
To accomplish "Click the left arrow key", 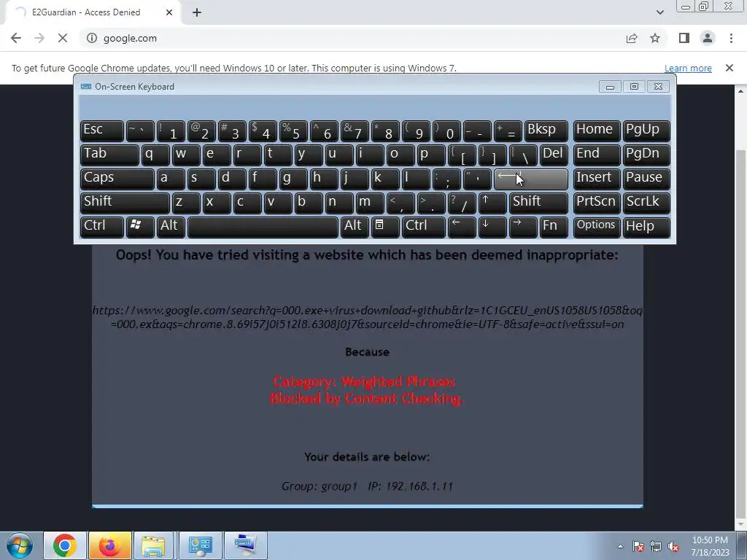I will (x=462, y=227).
